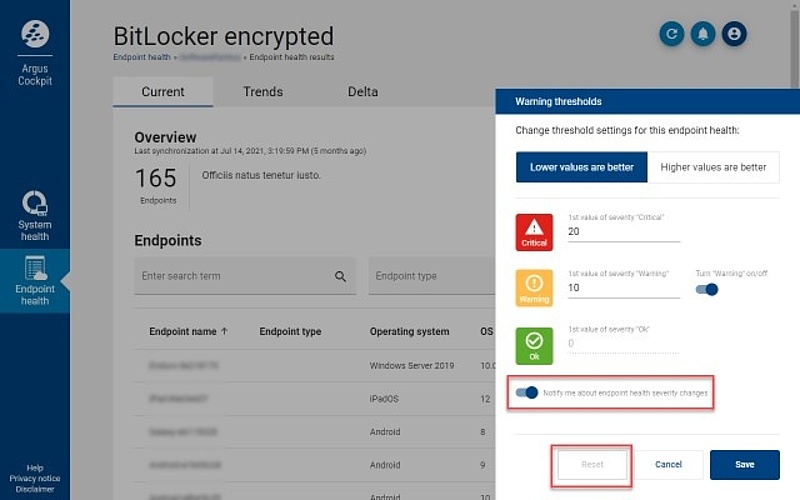800x500 pixels.
Task: Click the red Critical severity icon
Action: click(x=534, y=232)
